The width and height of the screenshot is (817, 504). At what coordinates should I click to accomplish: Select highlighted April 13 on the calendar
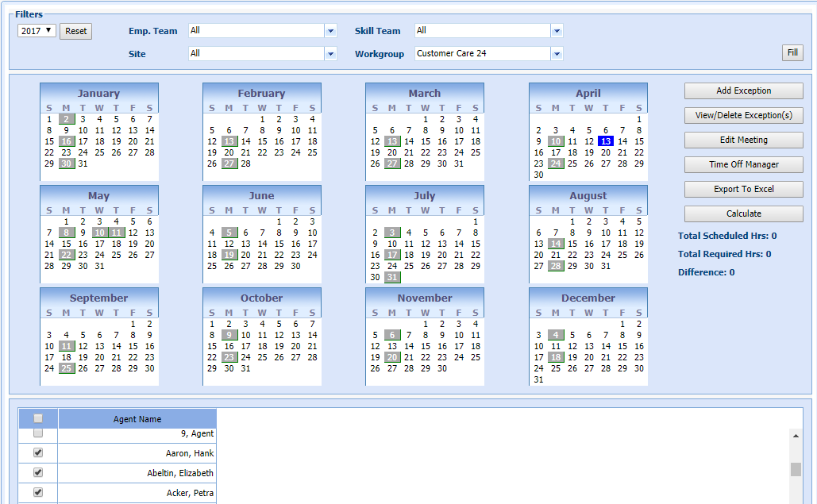pyautogui.click(x=606, y=141)
